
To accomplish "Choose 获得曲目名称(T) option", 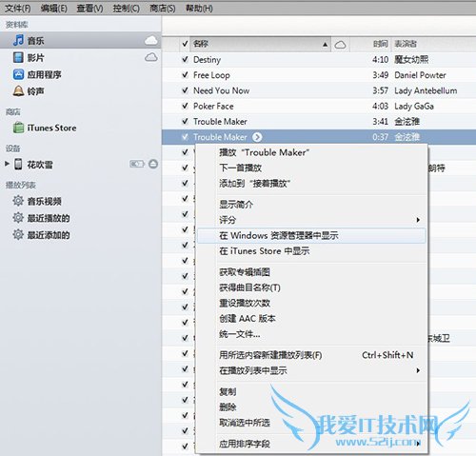I will click(x=311, y=287).
